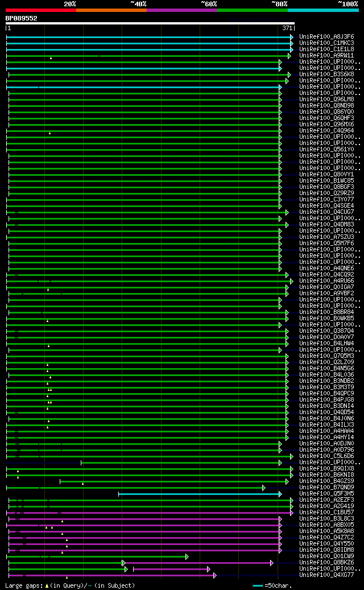Open hit UniRef100_C1E1L8

pyautogui.click(x=326, y=49)
